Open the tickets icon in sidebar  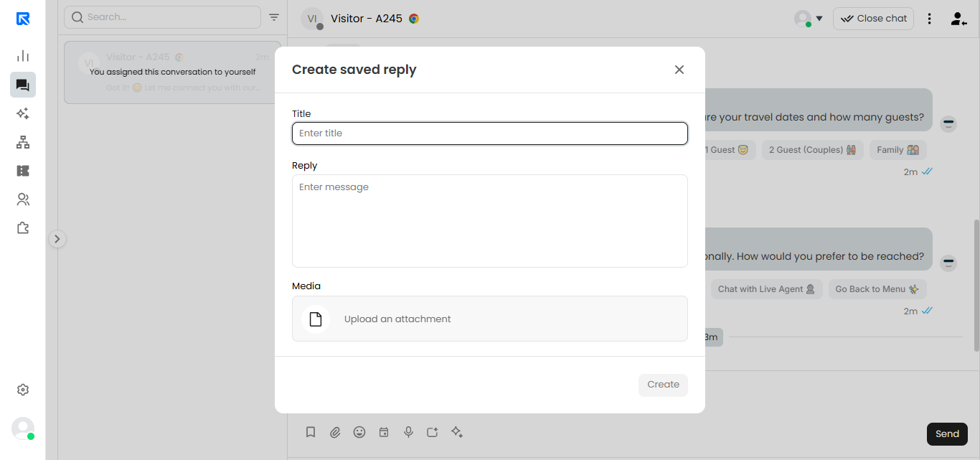point(23,171)
